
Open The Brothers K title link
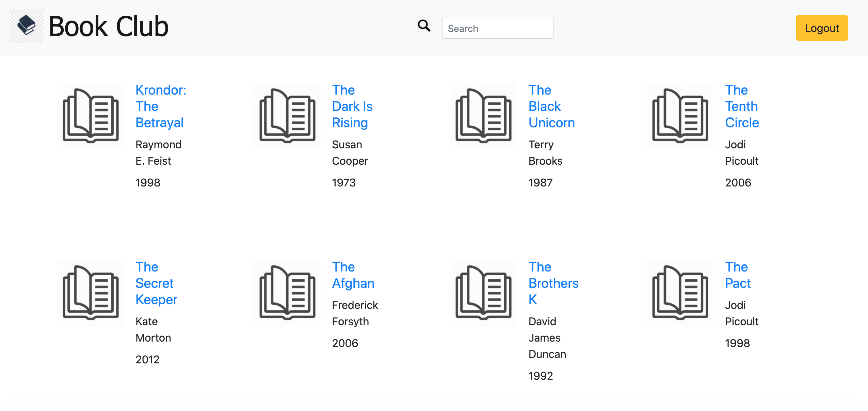tap(553, 283)
